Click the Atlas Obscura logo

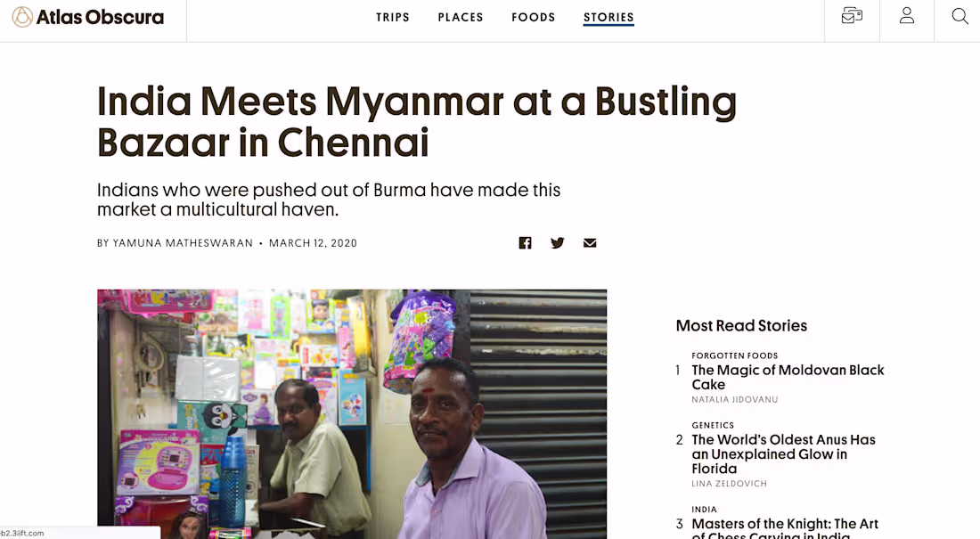[88, 17]
